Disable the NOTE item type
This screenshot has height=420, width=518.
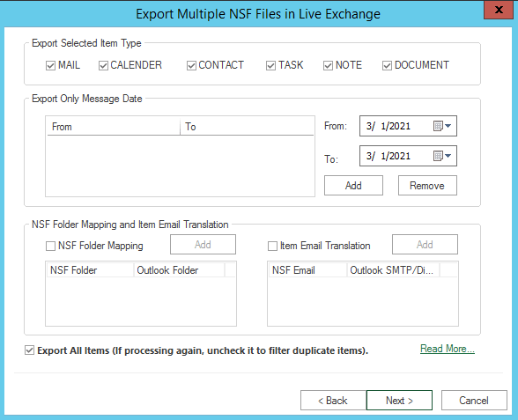click(x=328, y=65)
